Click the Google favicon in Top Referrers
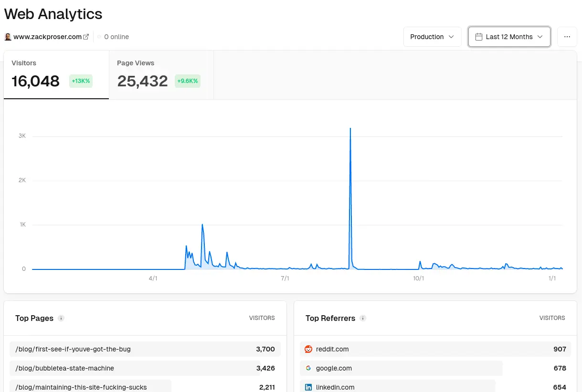The image size is (582, 392). tap(308, 368)
